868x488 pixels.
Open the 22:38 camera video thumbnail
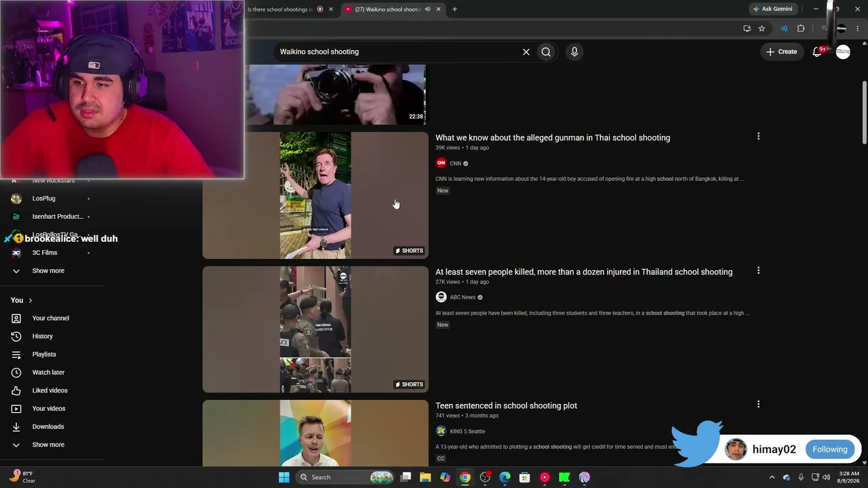(336, 95)
